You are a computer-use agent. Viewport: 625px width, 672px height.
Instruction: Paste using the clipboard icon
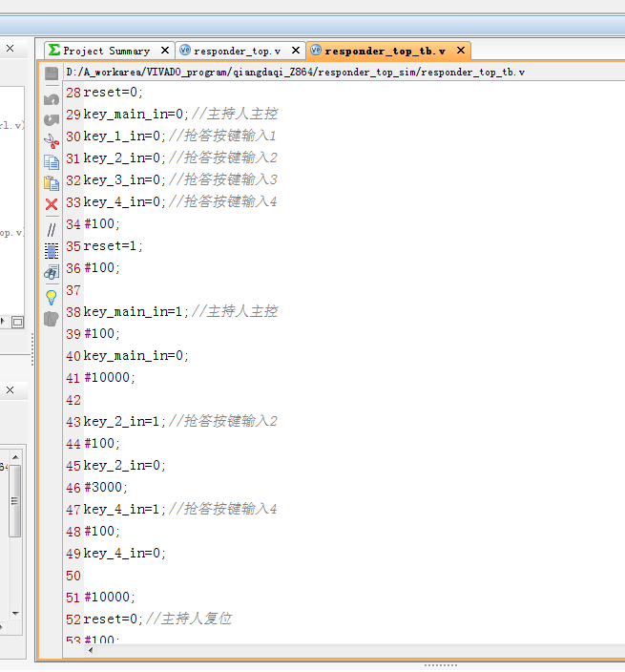click(52, 183)
